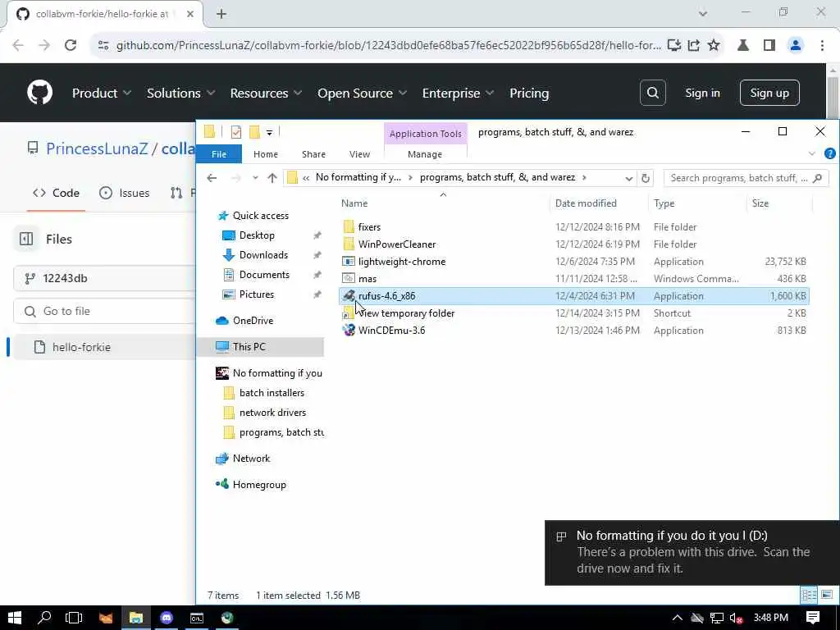Click the Sign in link
Screen dimensions: 840x630
click(702, 93)
